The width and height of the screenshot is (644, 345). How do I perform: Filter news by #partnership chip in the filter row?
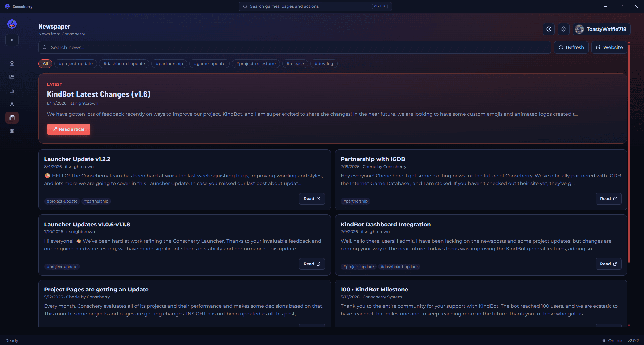(x=169, y=64)
